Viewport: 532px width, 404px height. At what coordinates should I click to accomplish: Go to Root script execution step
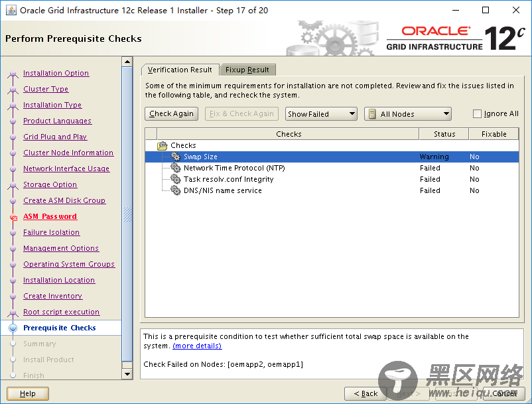(61, 312)
